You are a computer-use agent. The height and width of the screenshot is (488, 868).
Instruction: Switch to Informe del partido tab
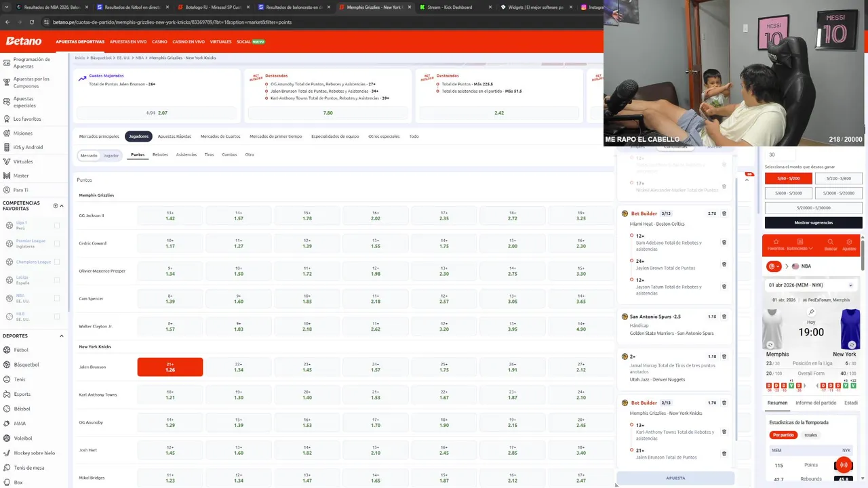(816, 403)
